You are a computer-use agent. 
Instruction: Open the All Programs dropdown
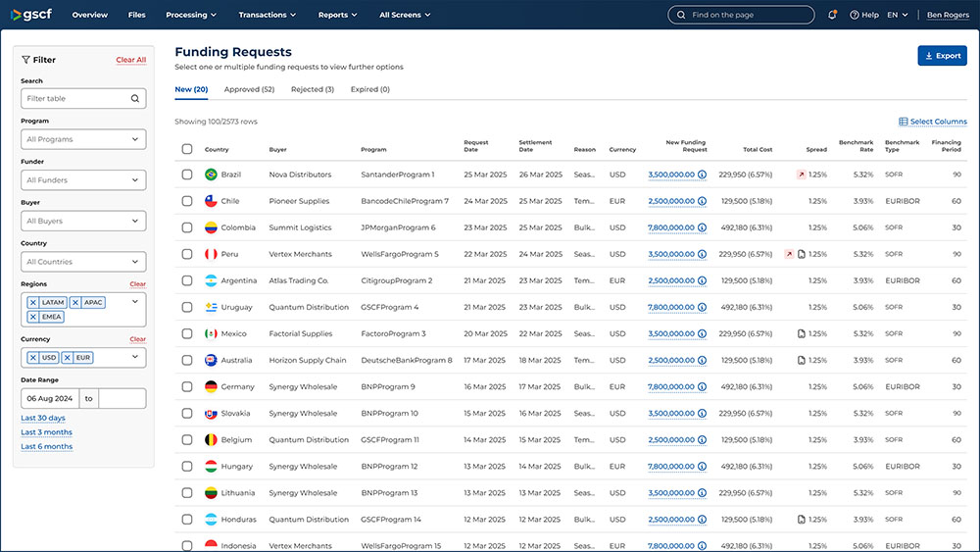coord(83,139)
